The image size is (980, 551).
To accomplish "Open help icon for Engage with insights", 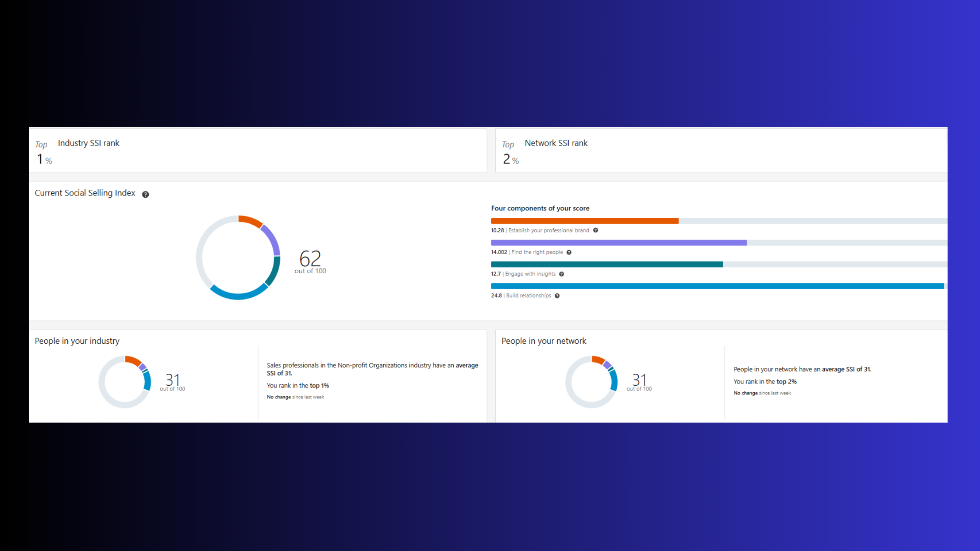I will pyautogui.click(x=561, y=274).
